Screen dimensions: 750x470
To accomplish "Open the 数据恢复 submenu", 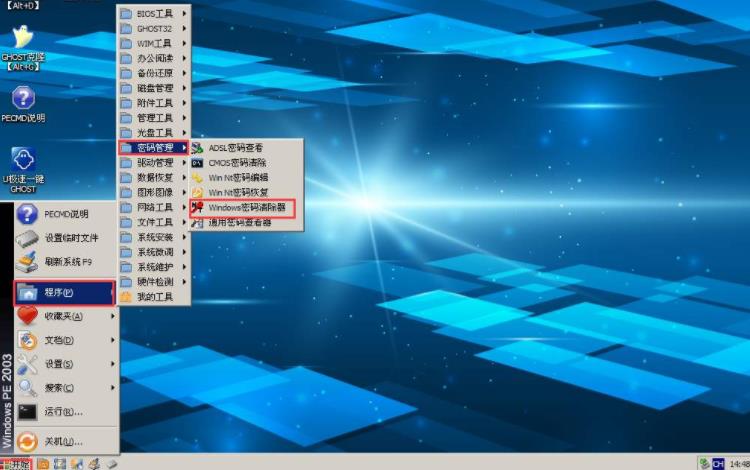I will tap(154, 177).
